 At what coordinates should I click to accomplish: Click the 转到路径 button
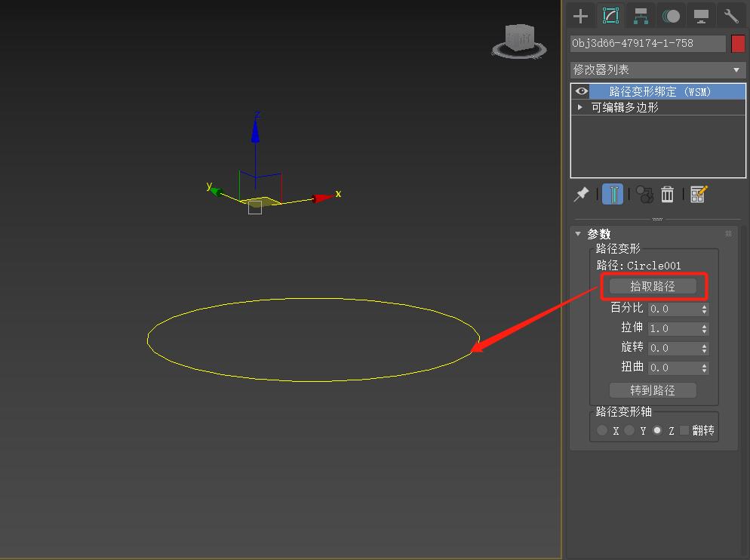point(653,389)
